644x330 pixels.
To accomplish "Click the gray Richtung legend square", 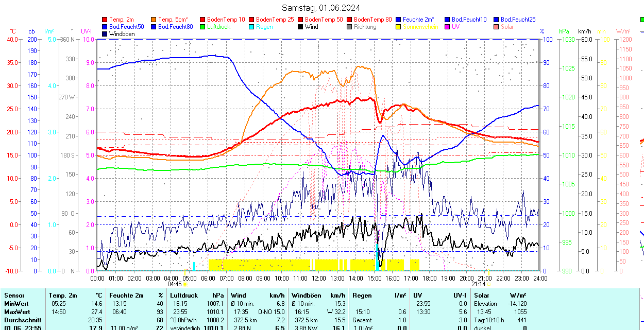I will [x=350, y=27].
